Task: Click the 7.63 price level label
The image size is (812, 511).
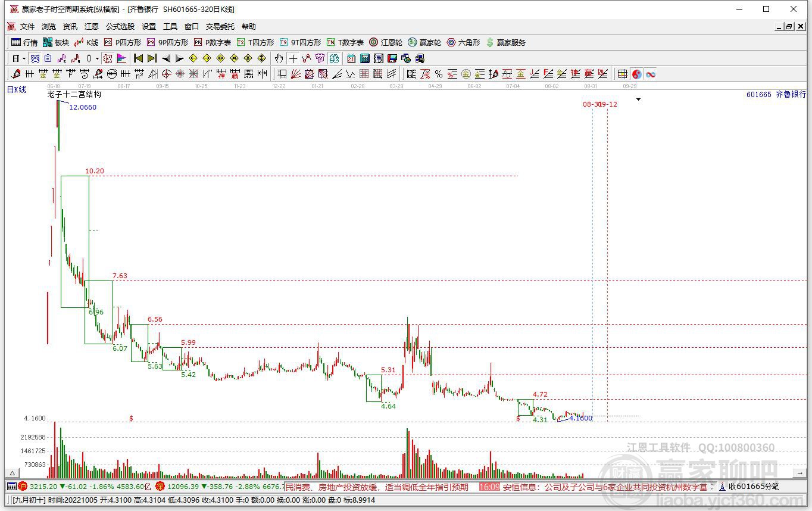Action: click(x=120, y=276)
